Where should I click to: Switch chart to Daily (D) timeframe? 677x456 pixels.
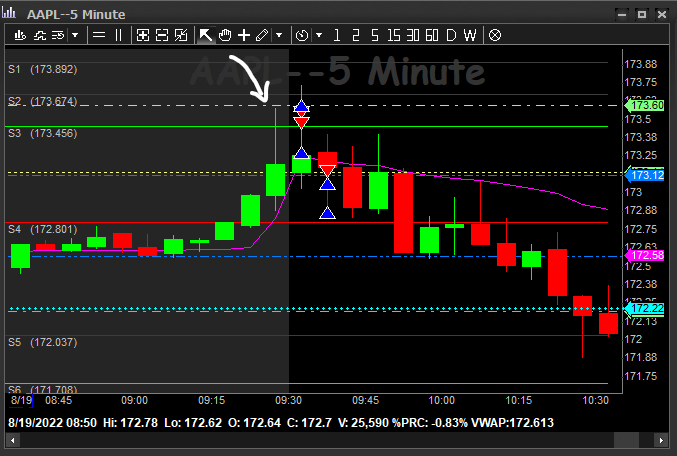pyautogui.click(x=451, y=35)
